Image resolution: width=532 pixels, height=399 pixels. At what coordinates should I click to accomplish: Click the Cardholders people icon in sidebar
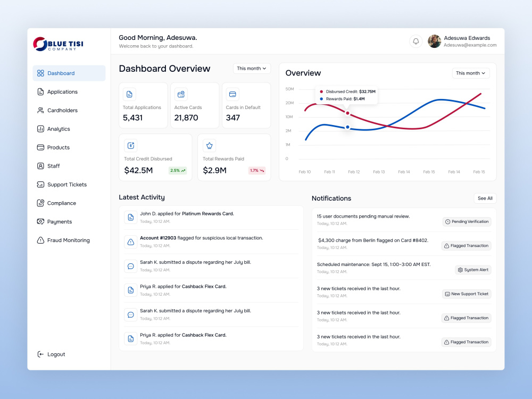[40, 110]
